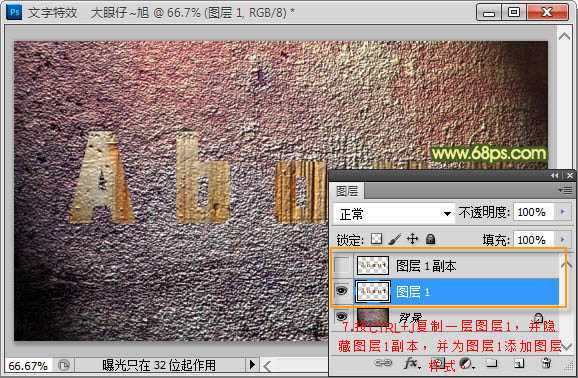Image resolution: width=578 pixels, height=378 pixels.
Task: Open status bar info arrow menu
Action: 252,365
